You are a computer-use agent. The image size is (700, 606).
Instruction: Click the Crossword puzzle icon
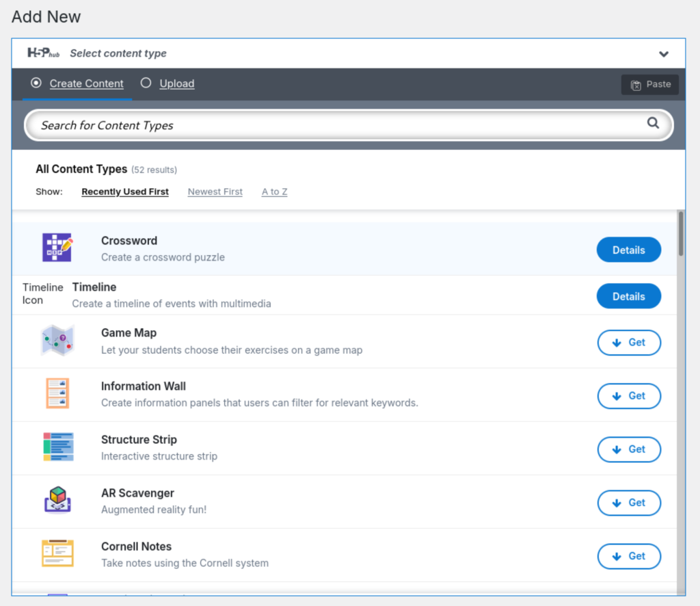pyautogui.click(x=57, y=248)
